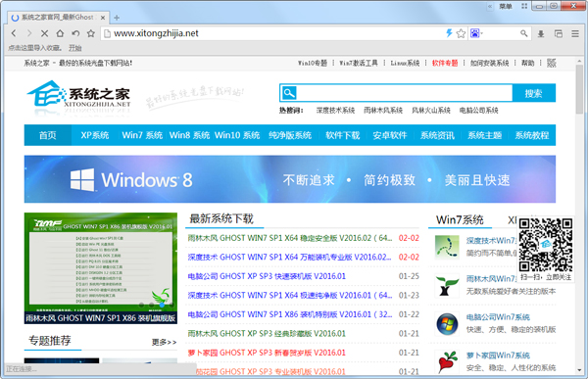Open the downloads manager icon
This screenshot has height=379, width=588.
coord(541,33)
